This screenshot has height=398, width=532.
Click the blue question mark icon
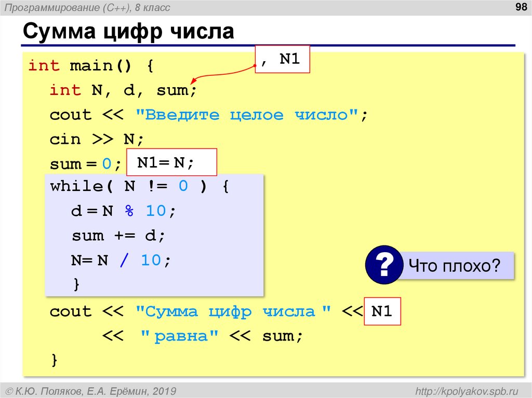[384, 265]
